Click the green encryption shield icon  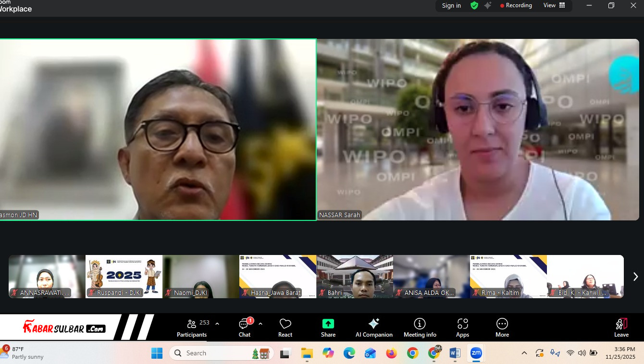[474, 6]
